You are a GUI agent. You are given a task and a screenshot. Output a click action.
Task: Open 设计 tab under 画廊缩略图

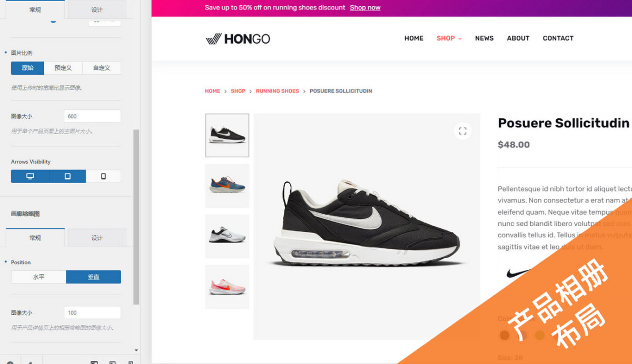[x=97, y=238]
